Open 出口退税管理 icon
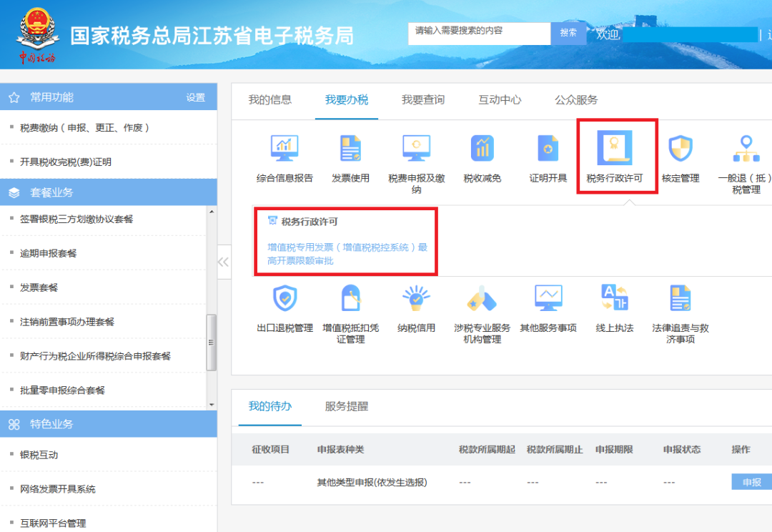 coord(284,298)
